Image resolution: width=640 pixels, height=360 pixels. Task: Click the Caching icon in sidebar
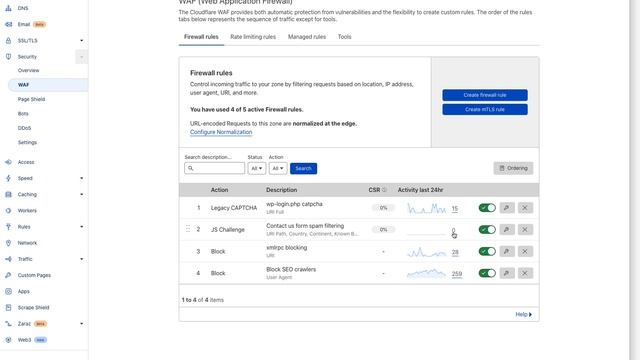pyautogui.click(x=8, y=194)
